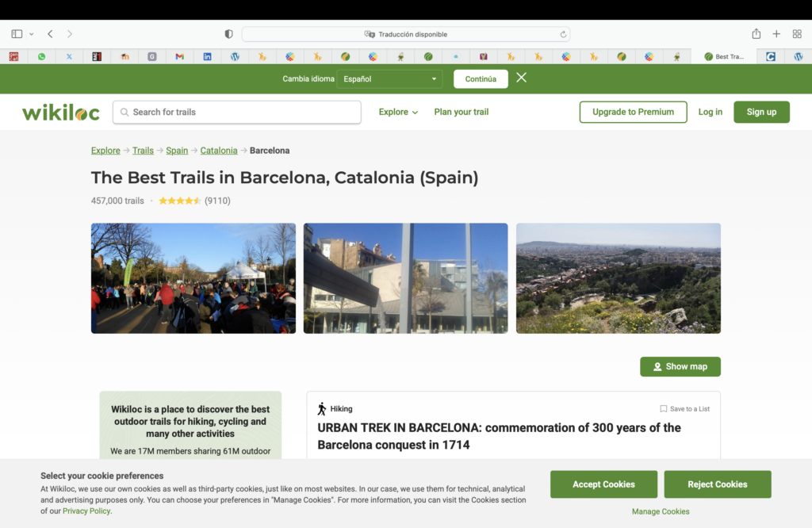Viewport: 812px width, 528px height.
Task: Switch to the blue C icon tab
Action: (x=771, y=56)
